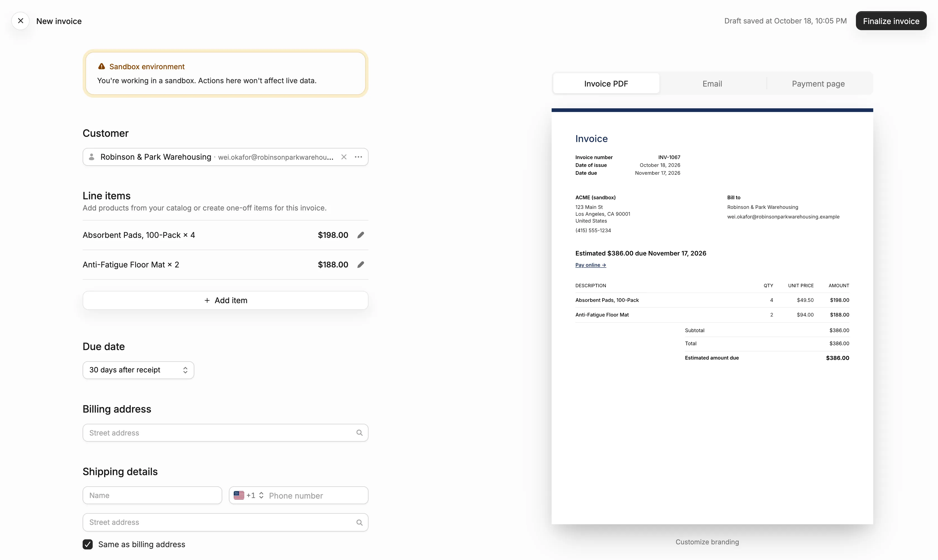This screenshot has width=938, height=560.
Task: Click the Sandbox environment warning icon
Action: pyautogui.click(x=102, y=66)
